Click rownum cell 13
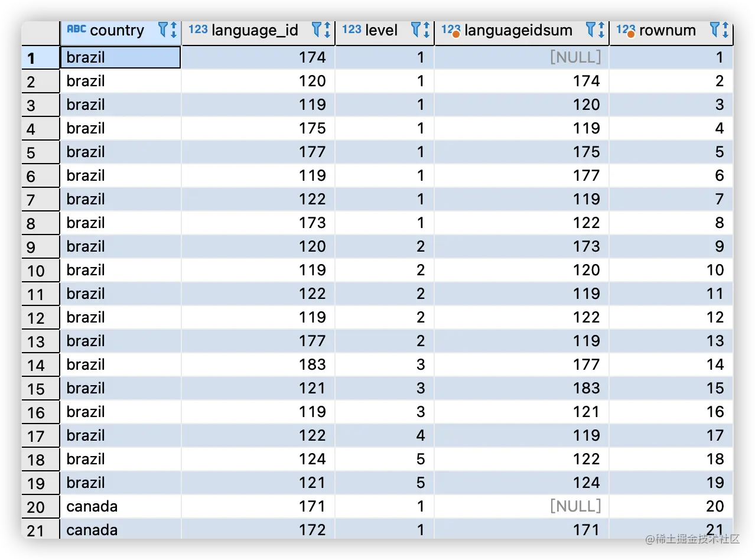Screen dimensions: 755x560 (x=671, y=341)
